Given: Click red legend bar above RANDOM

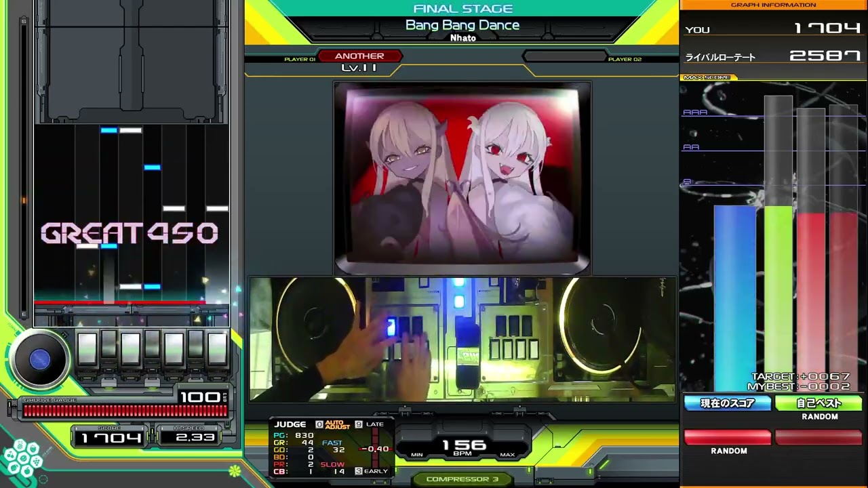Looking at the screenshot, I should pos(728,437).
